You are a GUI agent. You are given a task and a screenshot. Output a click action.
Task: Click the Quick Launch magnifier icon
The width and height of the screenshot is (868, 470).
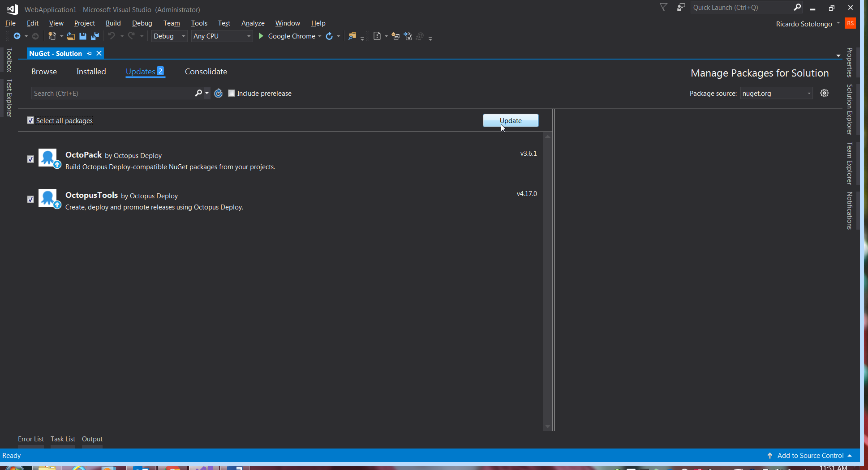point(797,7)
